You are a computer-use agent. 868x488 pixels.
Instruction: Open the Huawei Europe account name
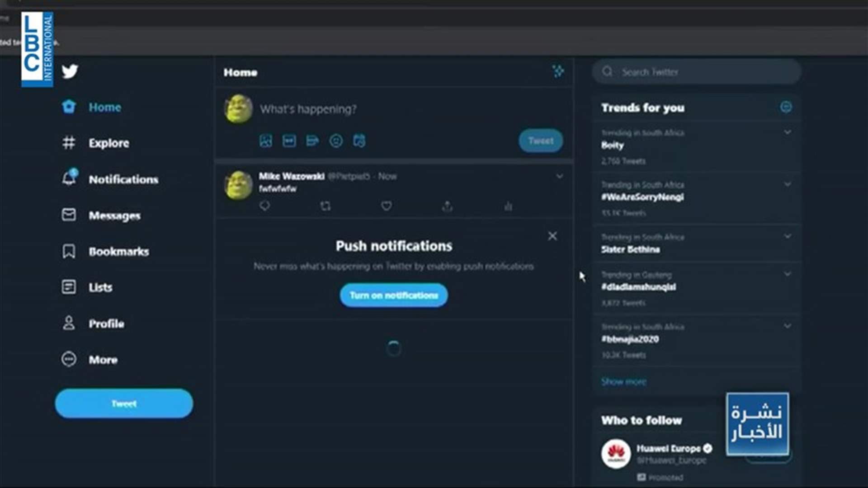[x=669, y=449]
